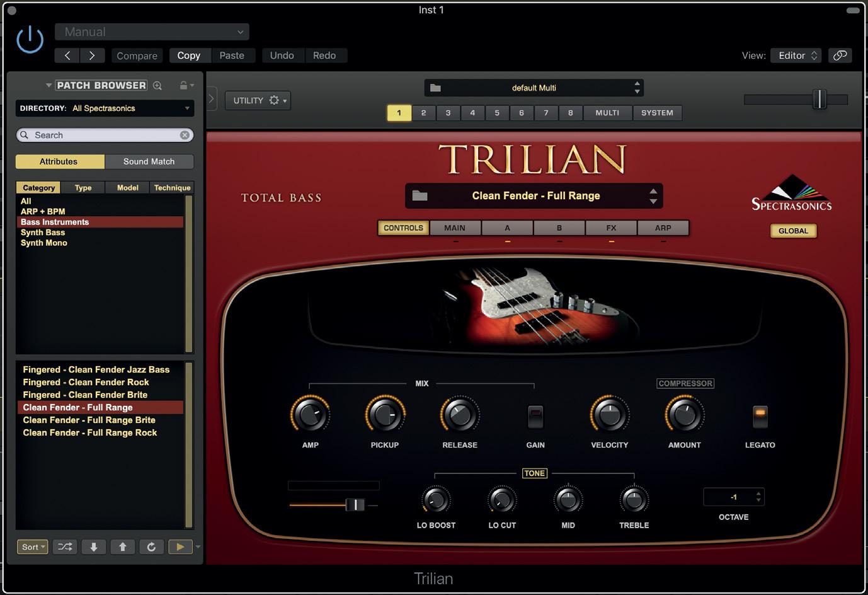Select part 5 button

[497, 113]
